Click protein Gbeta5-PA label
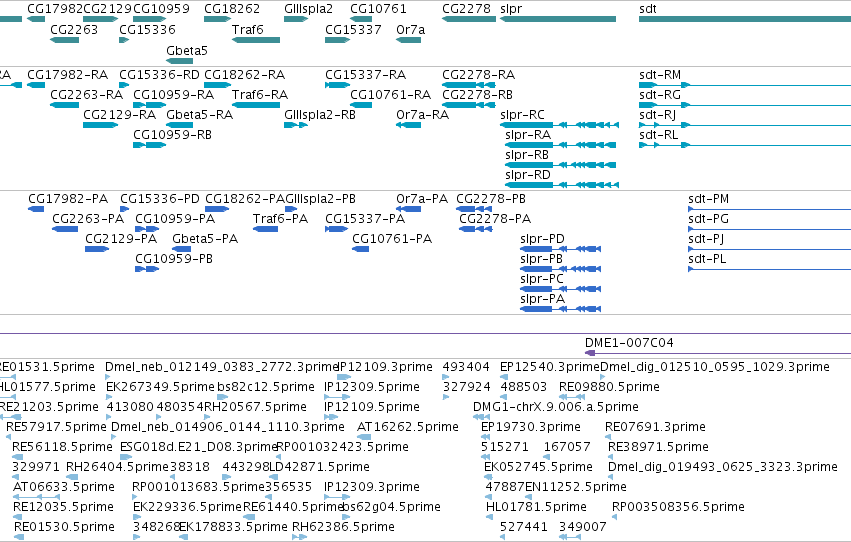Image resolution: width=851 pixels, height=542 pixels. pos(205,239)
